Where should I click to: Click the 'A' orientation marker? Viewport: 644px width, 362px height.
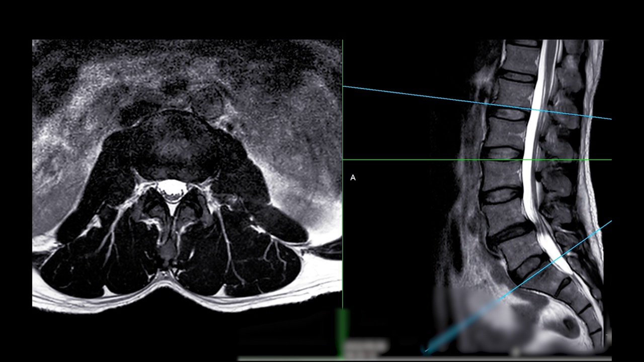(353, 177)
